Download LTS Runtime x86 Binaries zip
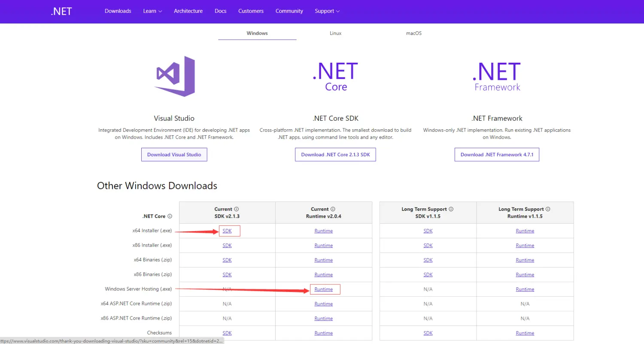Screen dimensions: 644x344 point(525,275)
